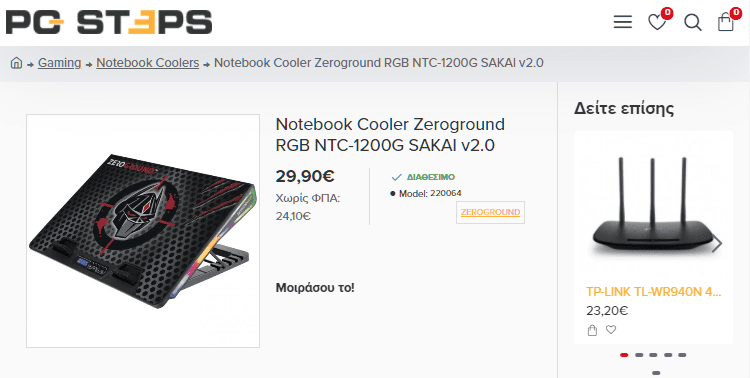The width and height of the screenshot is (750, 378).
Task: Select the first red carousel dot
Action: pos(624,355)
